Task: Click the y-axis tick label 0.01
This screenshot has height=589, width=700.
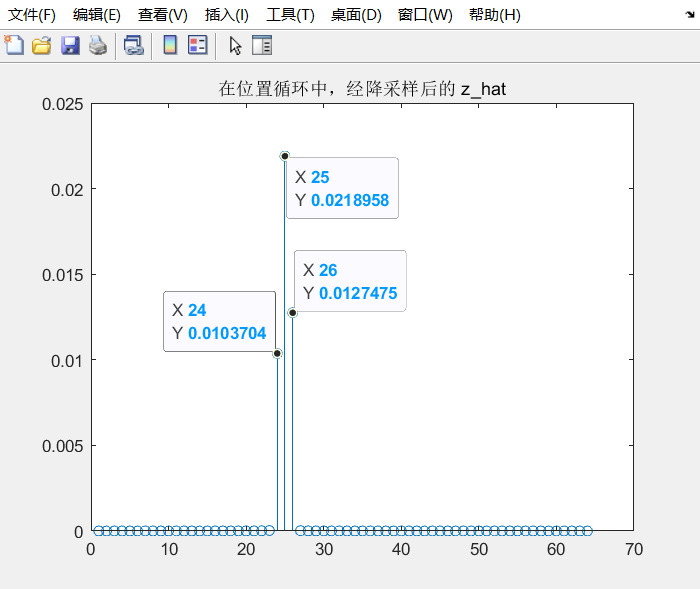Action: [67, 361]
